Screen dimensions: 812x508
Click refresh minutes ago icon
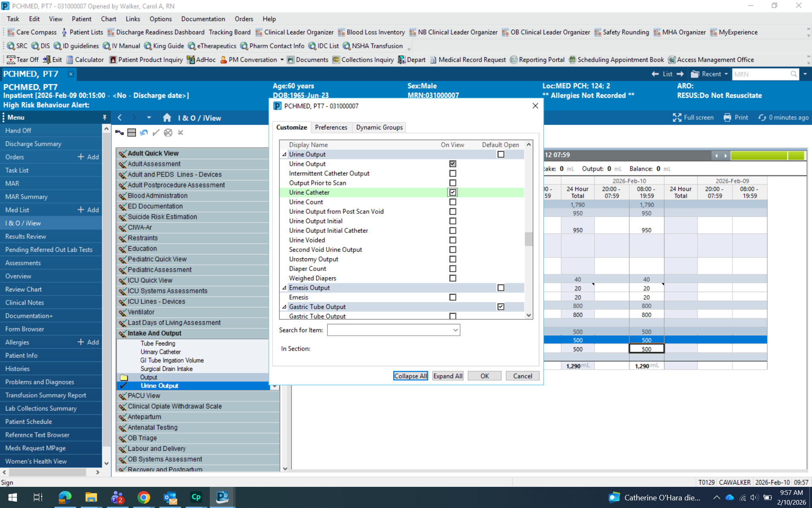pos(762,118)
